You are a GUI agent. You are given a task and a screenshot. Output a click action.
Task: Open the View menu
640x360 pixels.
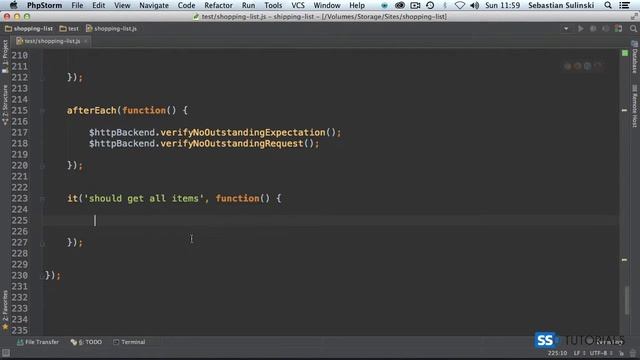[x=122, y=5]
